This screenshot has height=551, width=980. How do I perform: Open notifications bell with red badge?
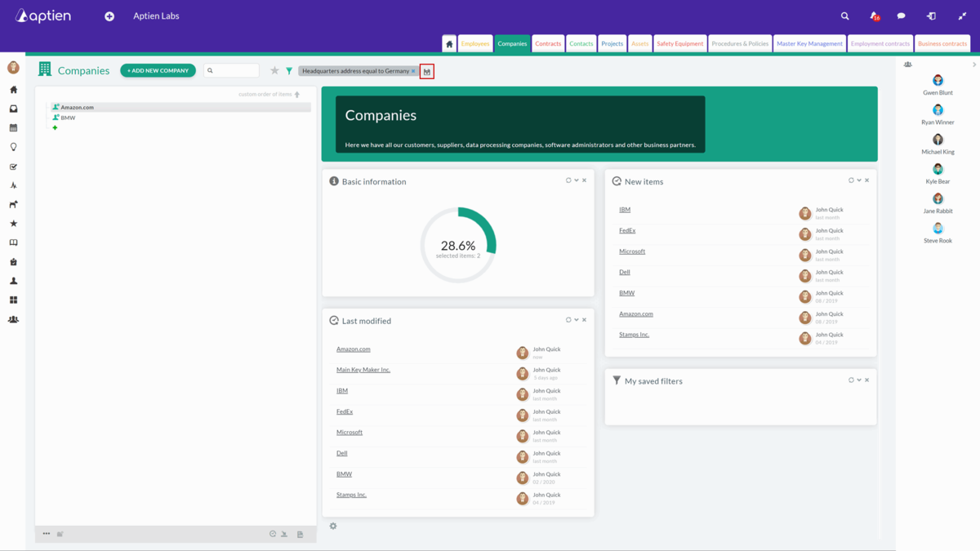874,16
